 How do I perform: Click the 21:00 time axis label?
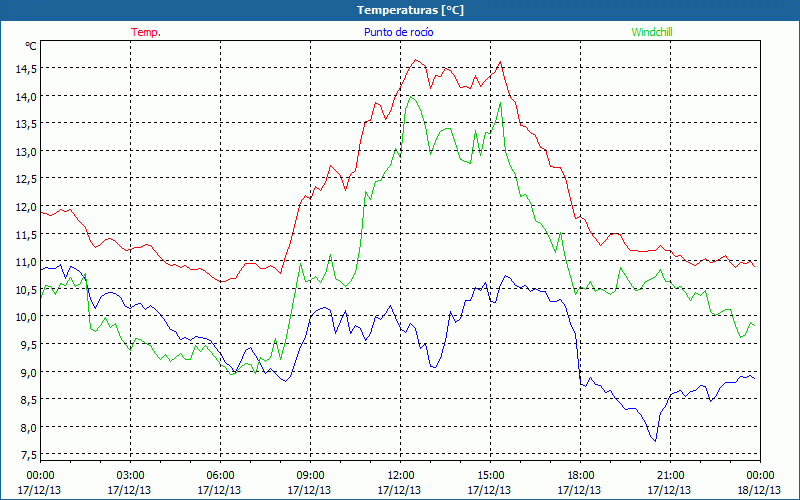click(670, 475)
